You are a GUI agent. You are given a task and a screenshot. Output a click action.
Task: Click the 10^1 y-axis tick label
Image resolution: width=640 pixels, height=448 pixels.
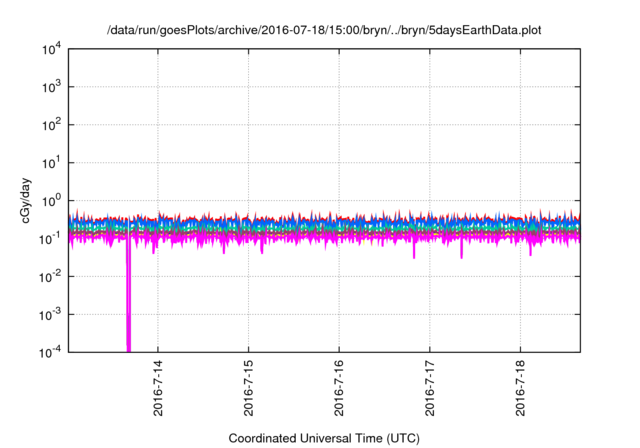point(52,163)
